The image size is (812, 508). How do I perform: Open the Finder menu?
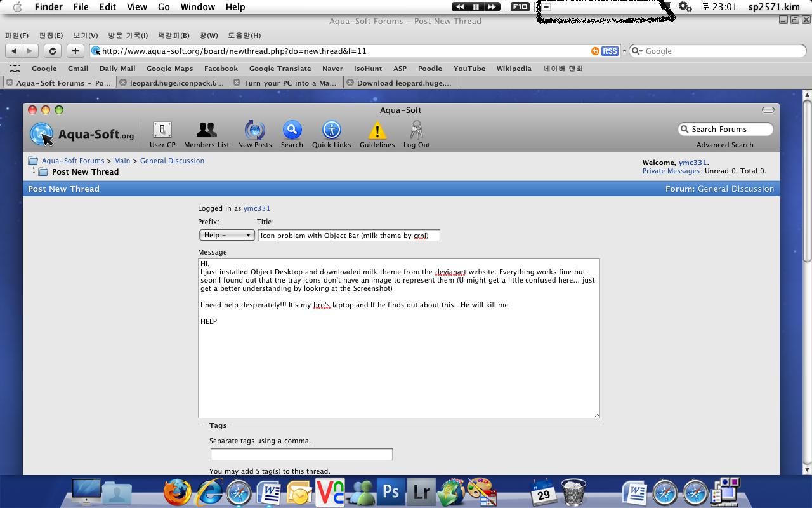coord(48,7)
